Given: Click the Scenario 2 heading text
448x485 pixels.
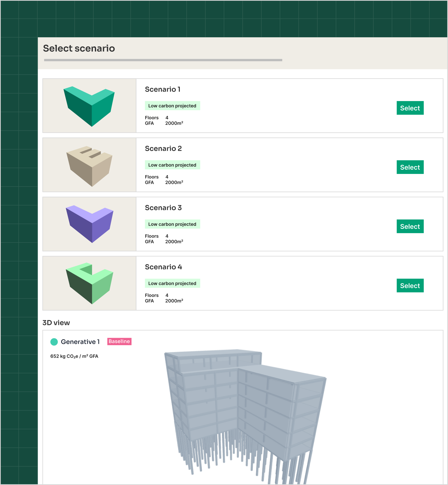Looking at the screenshot, I should [x=163, y=149].
